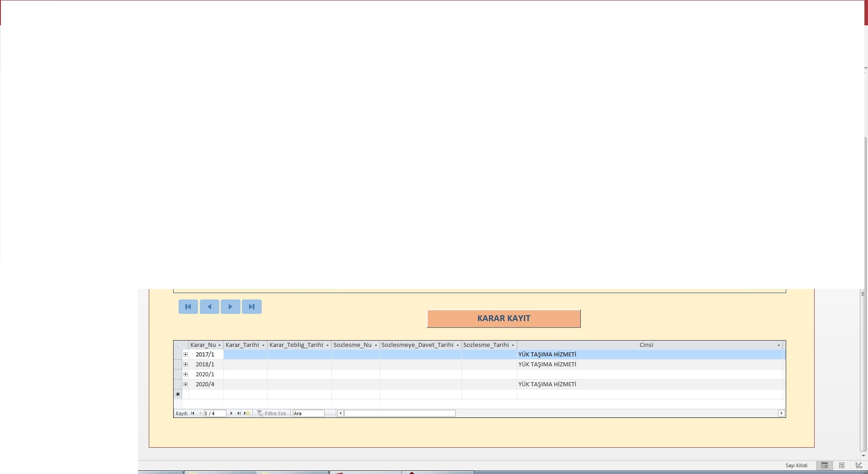The width and height of the screenshot is (868, 474).
Task: Expand the 2020/4 record row
Action: click(185, 384)
